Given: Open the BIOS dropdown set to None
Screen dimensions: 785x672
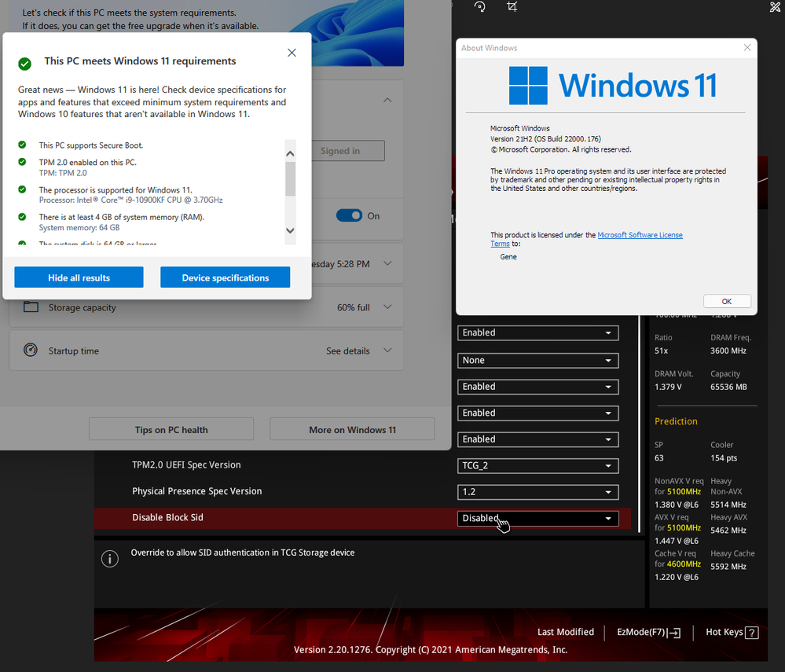Looking at the screenshot, I should pos(537,361).
